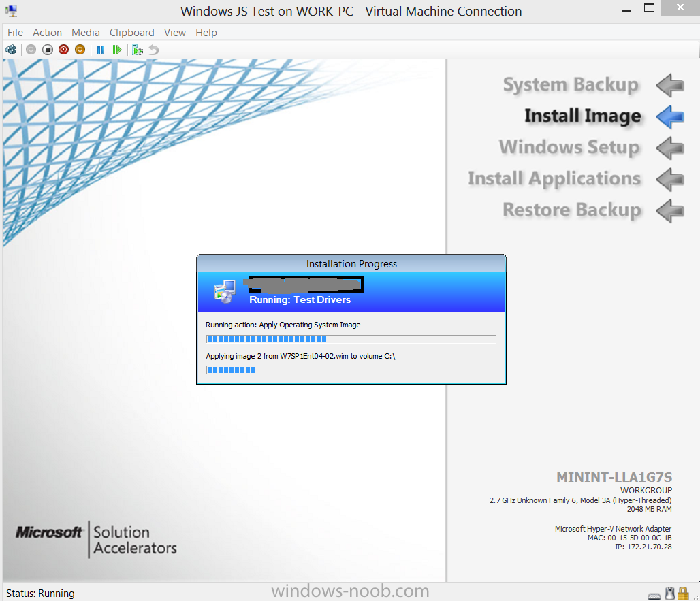This screenshot has width=700, height=601.
Task: Click the Install Applications label
Action: pyautogui.click(x=554, y=178)
